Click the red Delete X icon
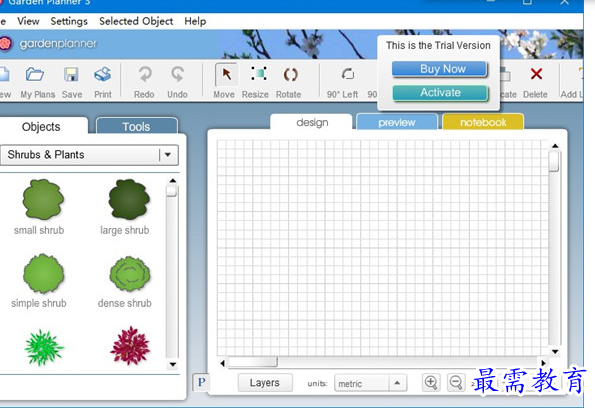This screenshot has width=595, height=412. pos(536,74)
